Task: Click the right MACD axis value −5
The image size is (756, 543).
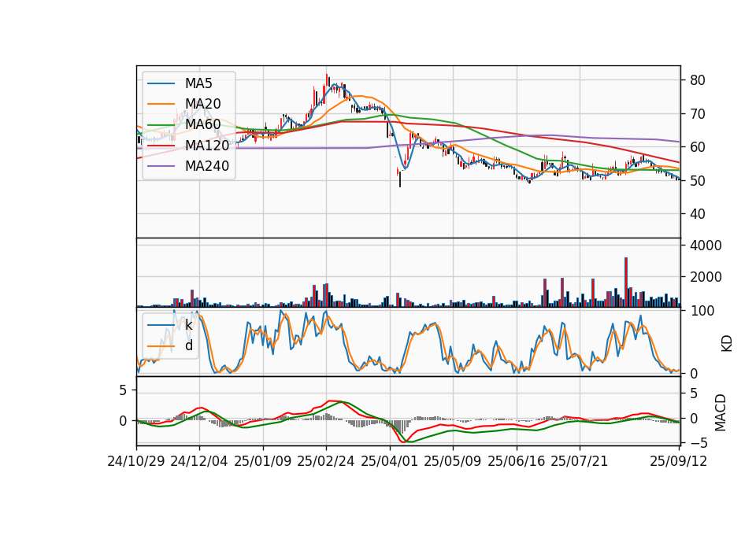Action: [699, 442]
